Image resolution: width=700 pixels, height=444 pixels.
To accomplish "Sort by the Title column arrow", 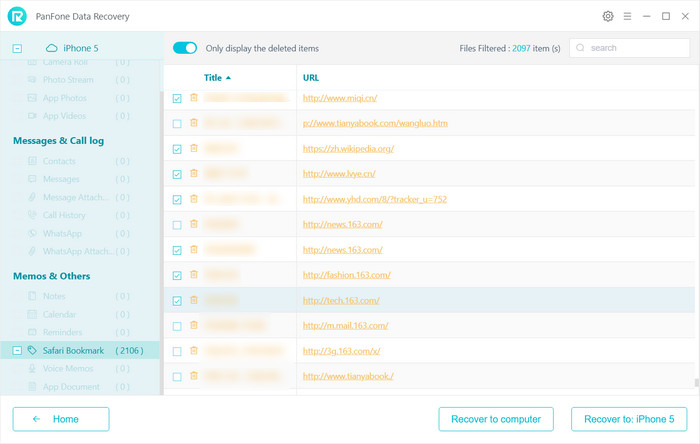I will [229, 78].
